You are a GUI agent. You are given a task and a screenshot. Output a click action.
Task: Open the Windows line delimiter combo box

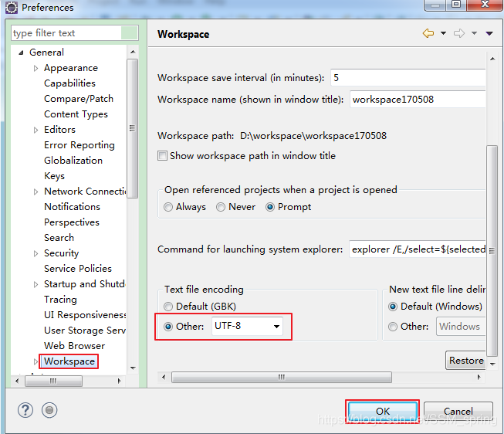click(x=461, y=326)
